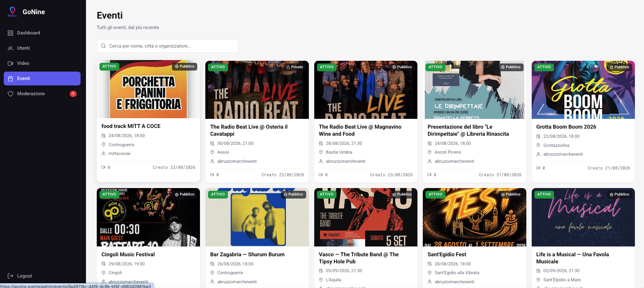Click the organizer icon beside mittacocee

[104, 154]
